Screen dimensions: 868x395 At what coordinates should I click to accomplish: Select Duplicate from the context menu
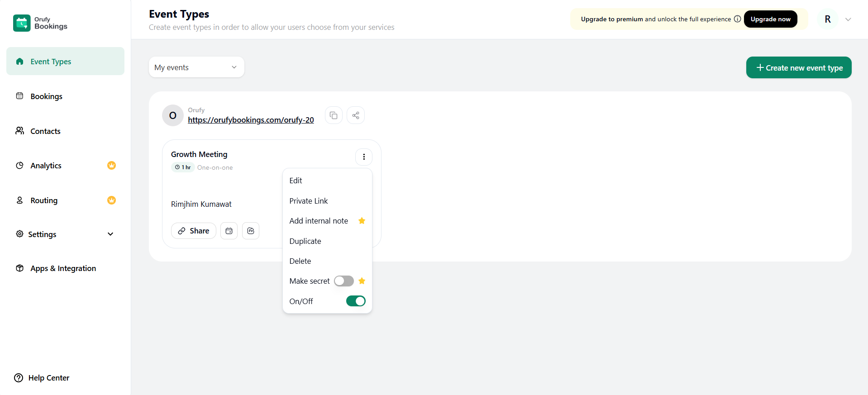tap(305, 241)
